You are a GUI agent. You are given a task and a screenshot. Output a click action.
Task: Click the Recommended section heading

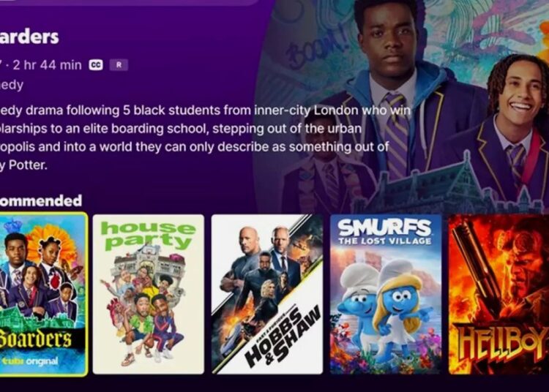(40, 200)
